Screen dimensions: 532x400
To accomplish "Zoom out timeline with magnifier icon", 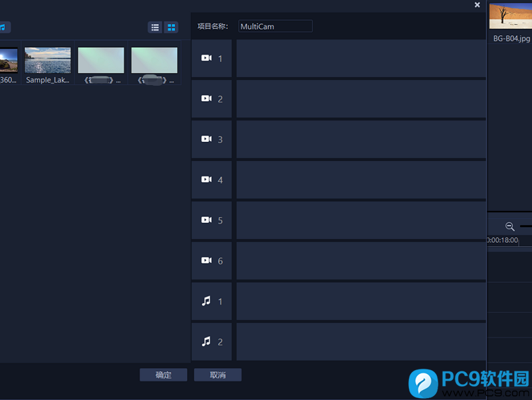I will [509, 226].
